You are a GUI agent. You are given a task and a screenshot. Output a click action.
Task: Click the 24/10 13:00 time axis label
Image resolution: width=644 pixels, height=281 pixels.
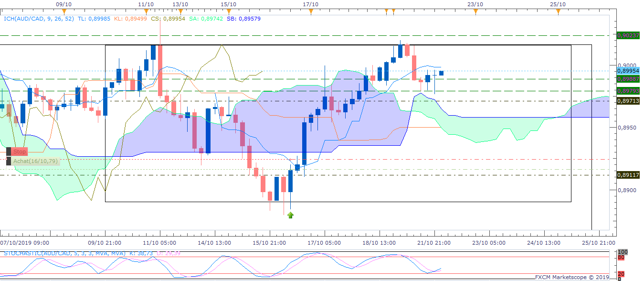(544, 242)
